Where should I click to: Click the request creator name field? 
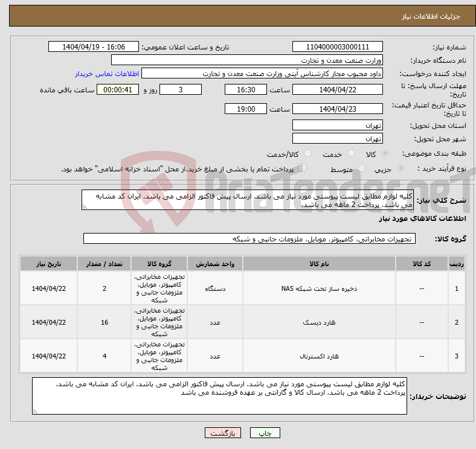pos(262,74)
